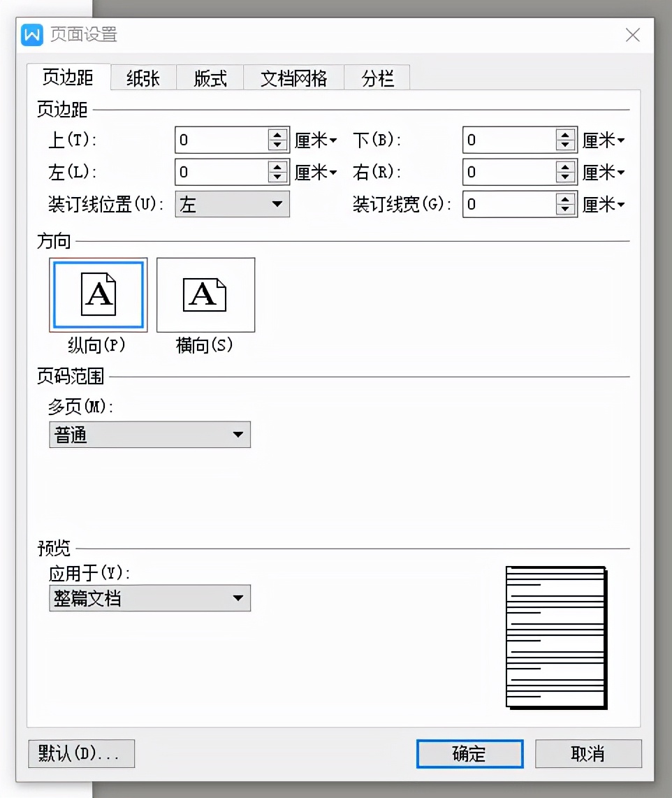Open the 纸张 tab
The width and height of the screenshot is (672, 798).
coord(143,78)
